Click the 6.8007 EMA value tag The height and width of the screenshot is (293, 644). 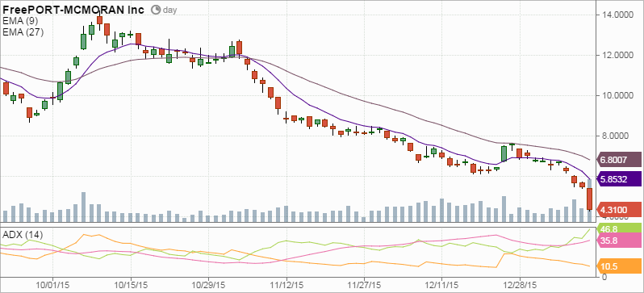[x=618, y=160]
